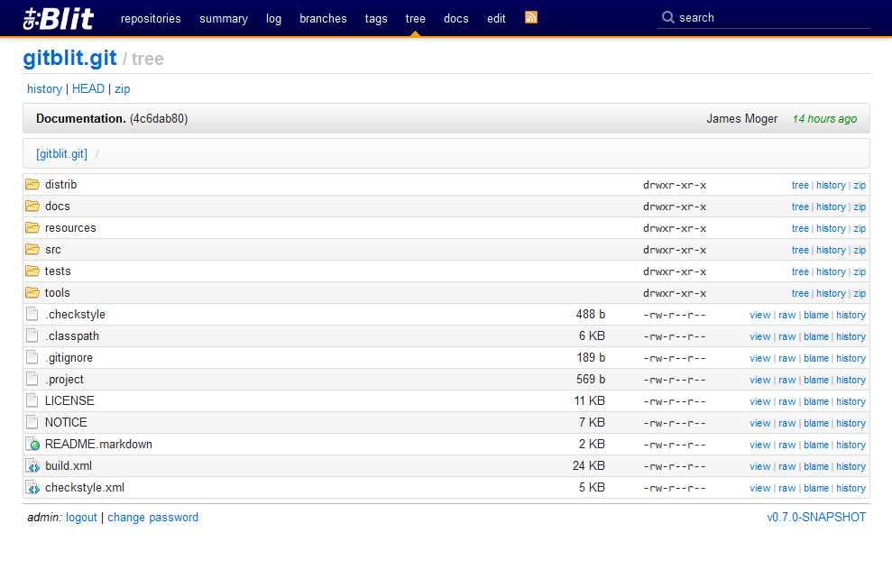Click the change password link

tap(153, 517)
